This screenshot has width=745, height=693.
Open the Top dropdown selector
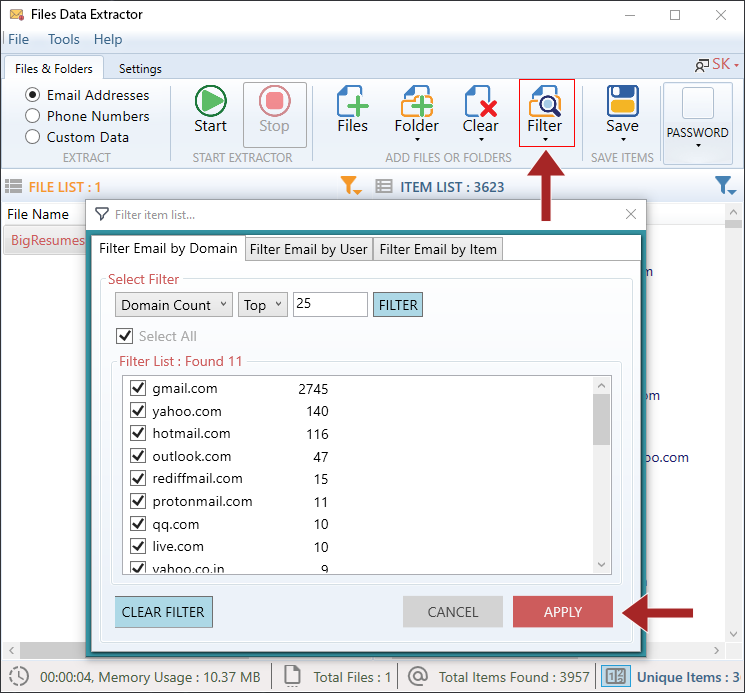pos(263,304)
